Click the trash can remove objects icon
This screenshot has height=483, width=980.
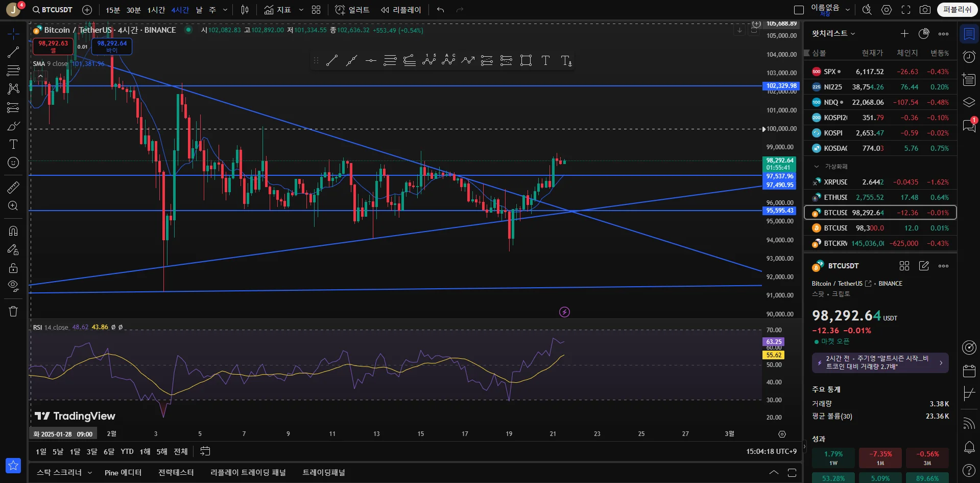pos(13,311)
